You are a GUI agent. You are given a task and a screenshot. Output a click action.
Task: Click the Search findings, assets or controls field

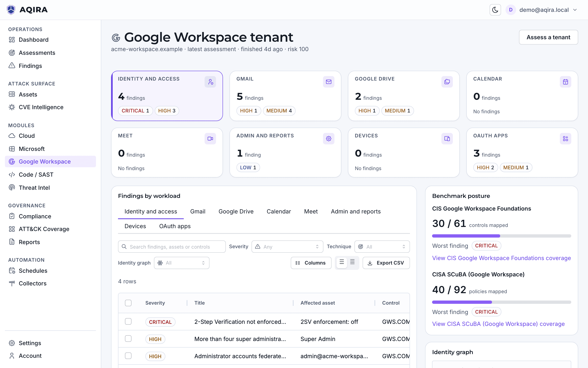(172, 247)
